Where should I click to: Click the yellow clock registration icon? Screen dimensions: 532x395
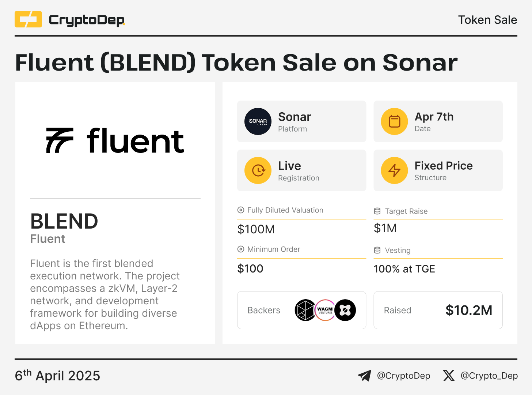click(x=258, y=170)
